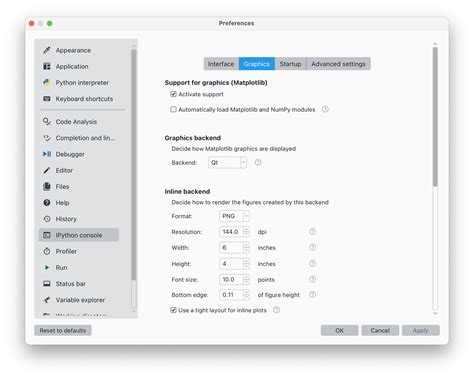The height and width of the screenshot is (378, 474).
Task: Click the sidebar list scrollbar
Action: pyautogui.click(x=134, y=165)
